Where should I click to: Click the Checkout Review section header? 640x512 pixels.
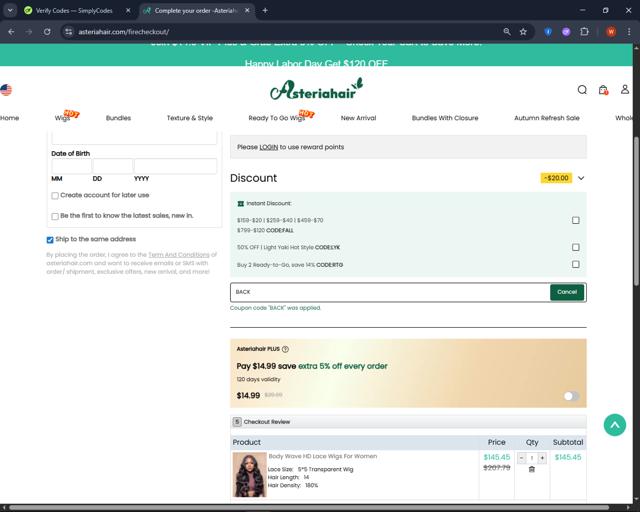[x=408, y=422]
